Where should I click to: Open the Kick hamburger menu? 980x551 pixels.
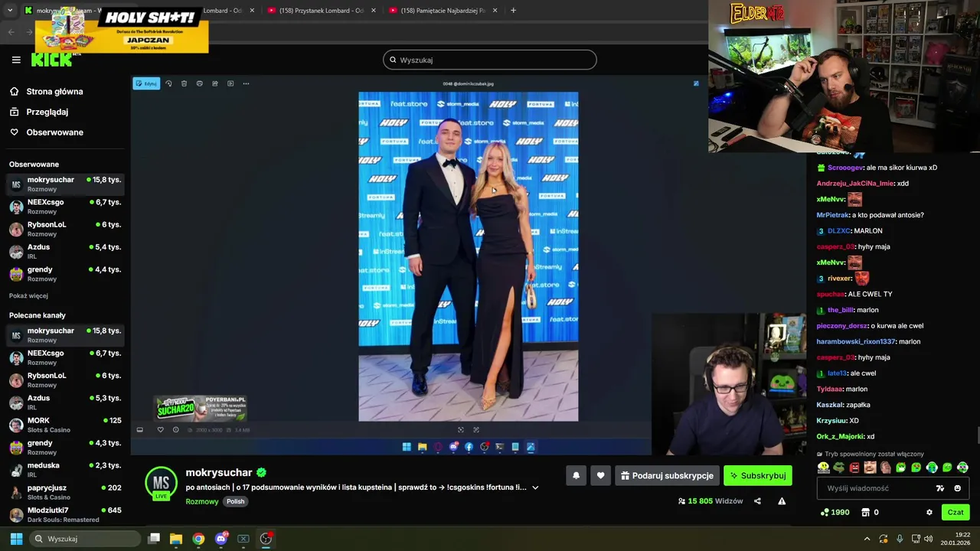click(16, 60)
